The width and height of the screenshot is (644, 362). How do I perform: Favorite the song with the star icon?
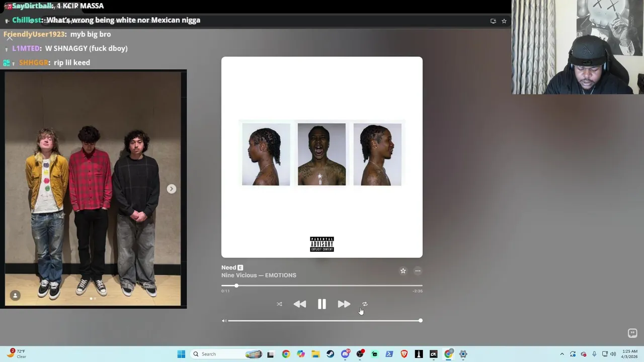[403, 271]
